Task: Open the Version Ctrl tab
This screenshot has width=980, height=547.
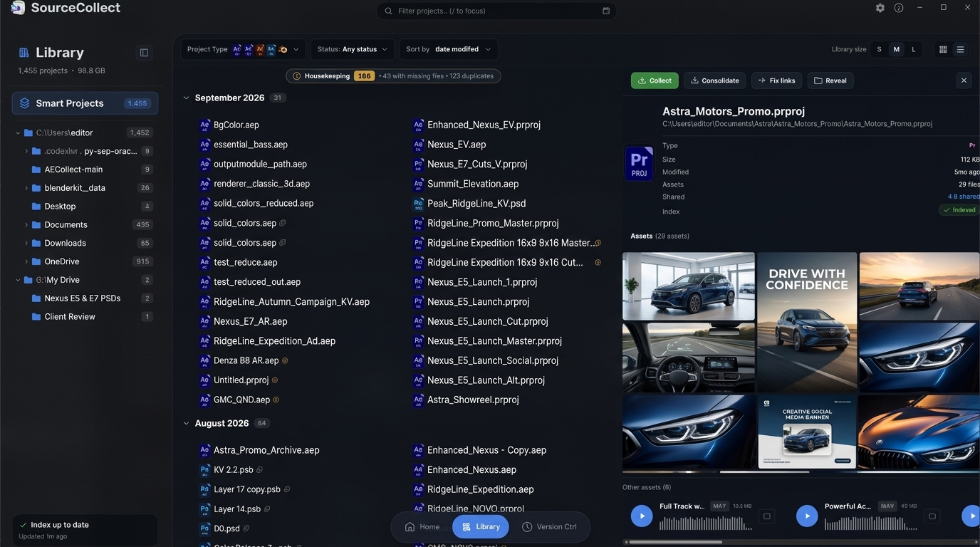Action: tap(549, 527)
